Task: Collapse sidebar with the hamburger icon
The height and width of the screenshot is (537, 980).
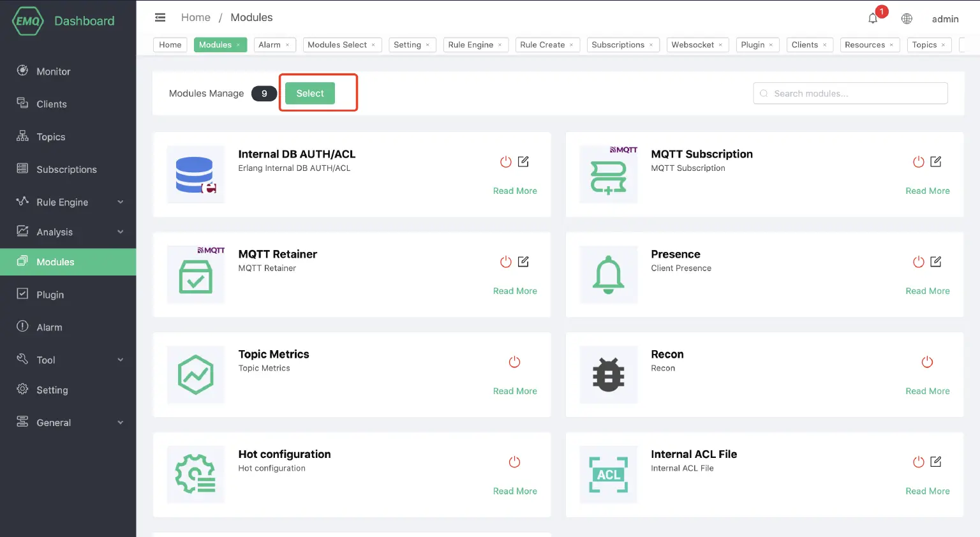Action: [x=160, y=17]
